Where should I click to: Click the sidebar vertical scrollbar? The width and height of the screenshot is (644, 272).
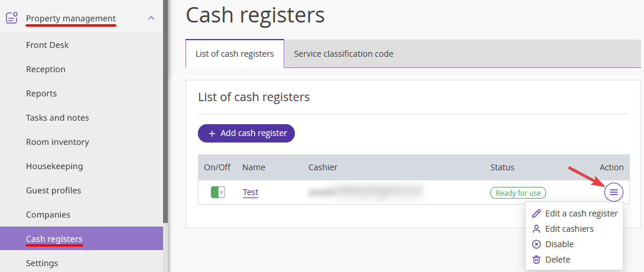click(165, 111)
